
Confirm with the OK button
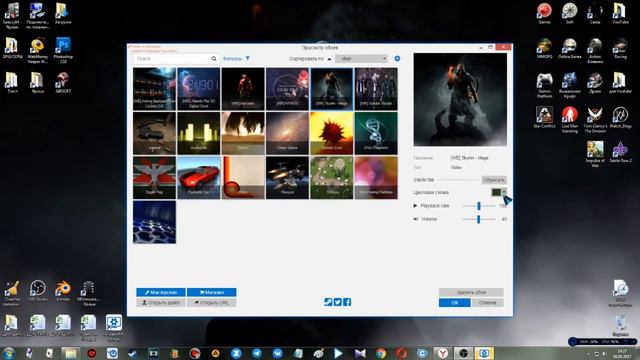(x=455, y=302)
